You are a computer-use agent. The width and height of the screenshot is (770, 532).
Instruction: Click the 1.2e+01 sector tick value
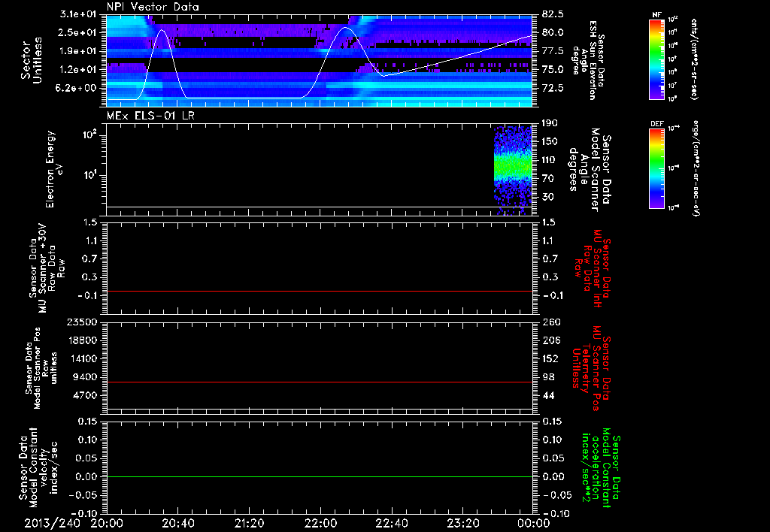tap(78, 70)
